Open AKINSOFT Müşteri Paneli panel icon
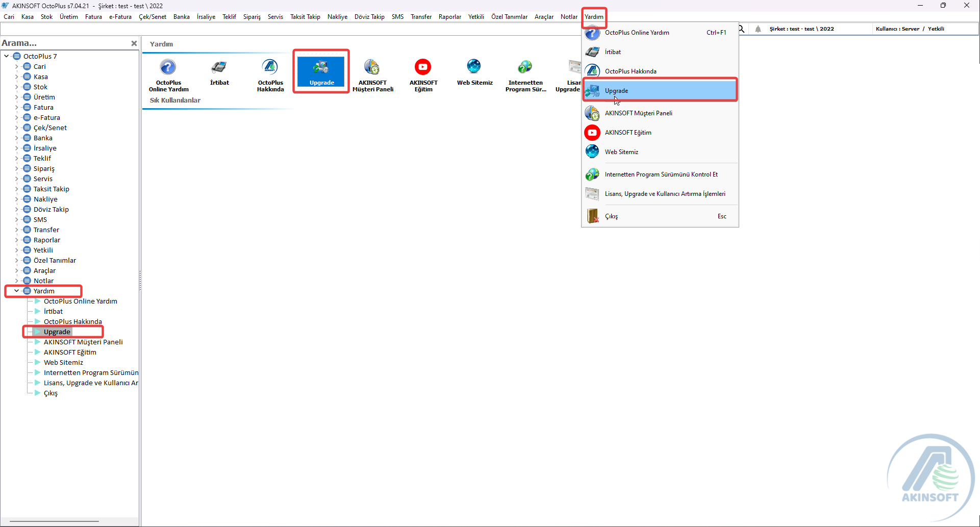 tap(373, 74)
